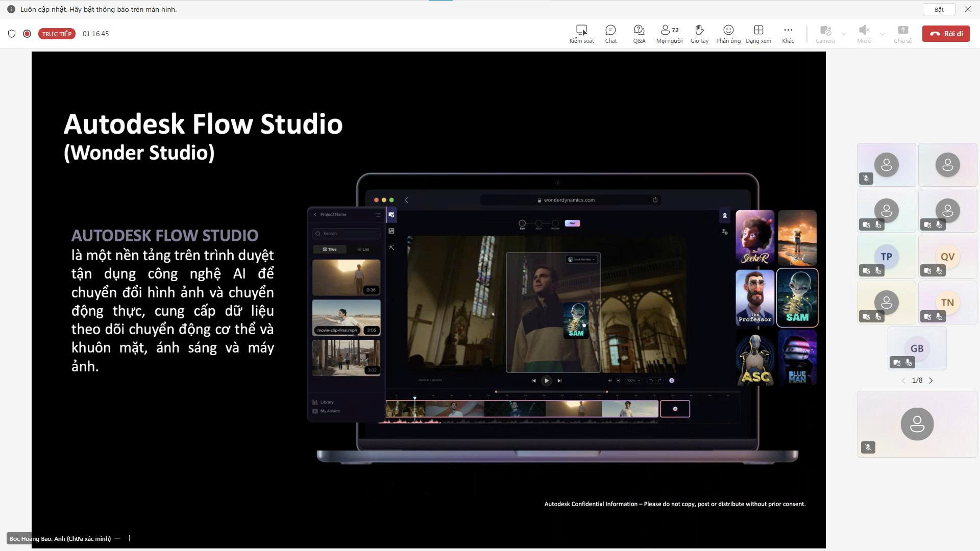Click the TRỰC TIẾP live badge
This screenshot has width=980, height=551.
(57, 34)
